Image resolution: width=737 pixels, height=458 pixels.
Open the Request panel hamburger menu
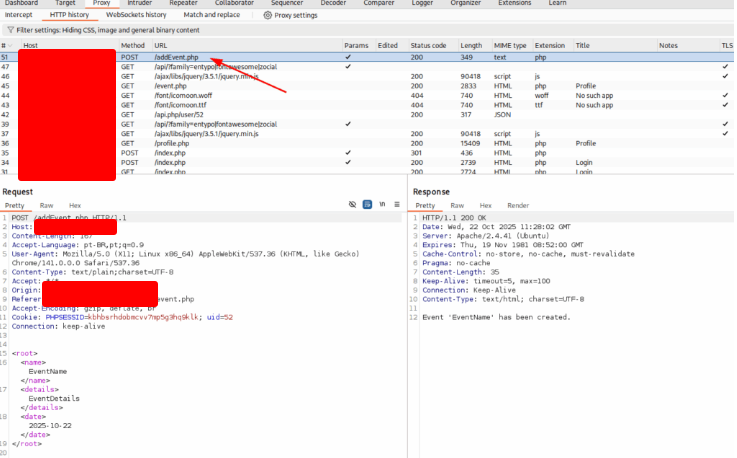[x=395, y=205]
